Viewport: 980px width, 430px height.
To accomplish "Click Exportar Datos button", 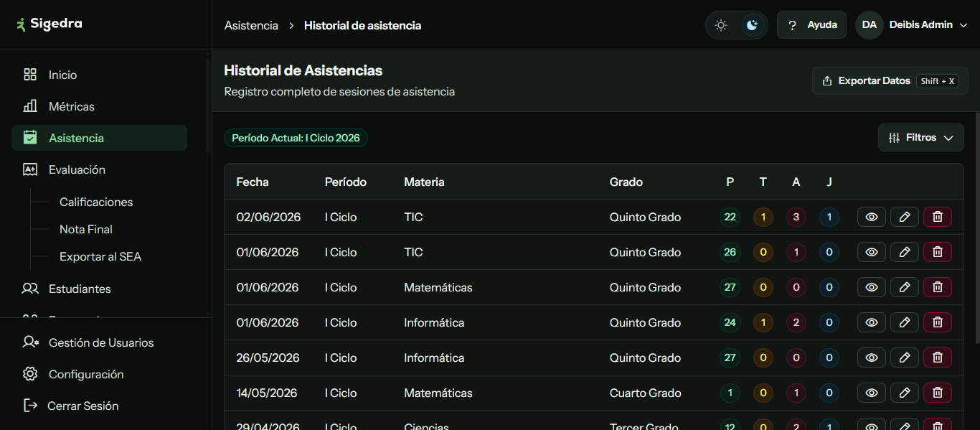I will [x=890, y=81].
